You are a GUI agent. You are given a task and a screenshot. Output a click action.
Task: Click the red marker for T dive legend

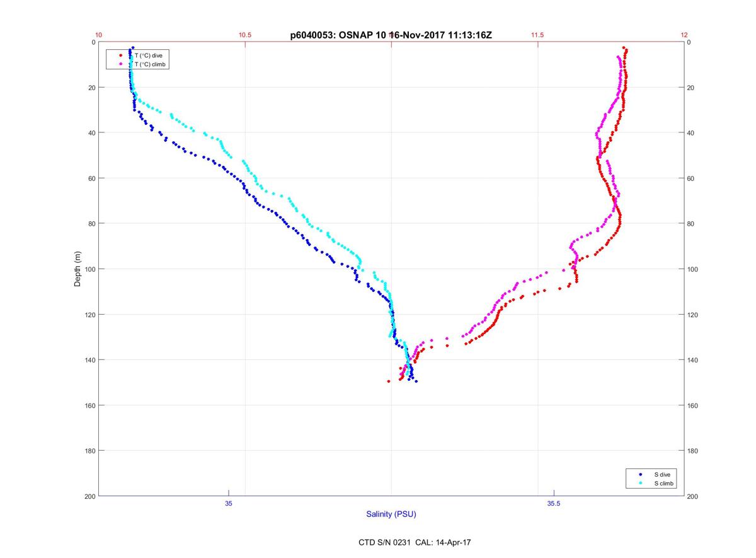(x=120, y=55)
